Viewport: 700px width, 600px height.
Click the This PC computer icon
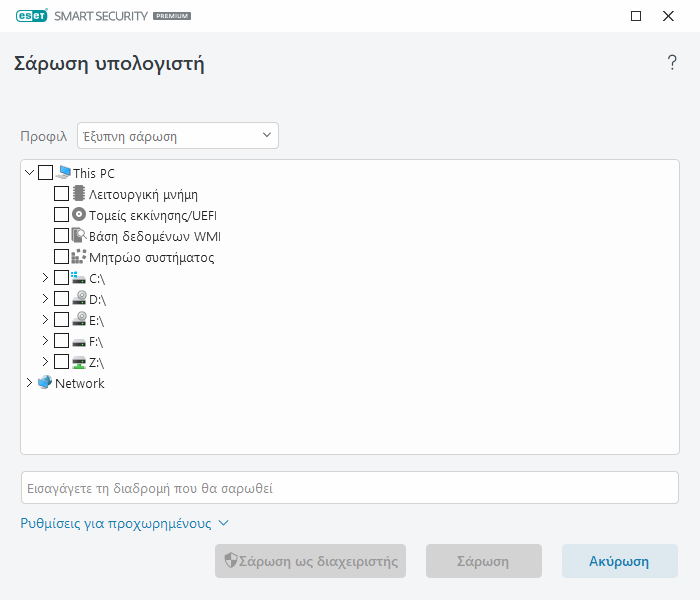pos(63,173)
